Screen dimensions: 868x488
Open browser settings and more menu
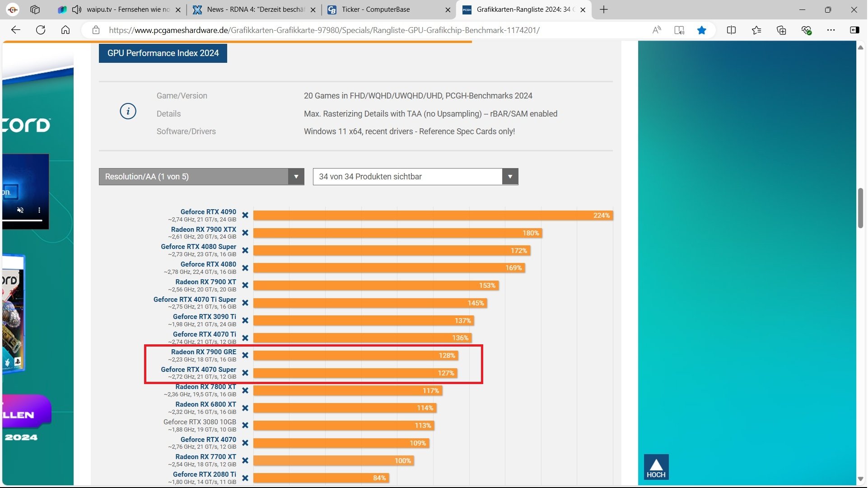[831, 30]
